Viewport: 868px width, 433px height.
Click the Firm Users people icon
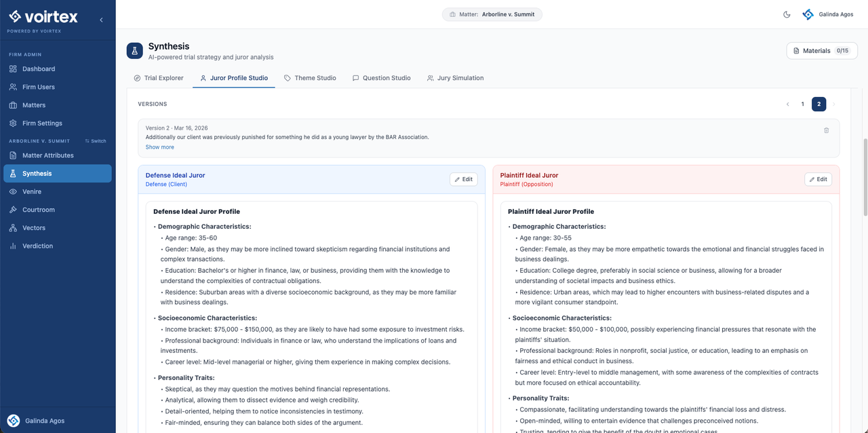[x=13, y=87]
